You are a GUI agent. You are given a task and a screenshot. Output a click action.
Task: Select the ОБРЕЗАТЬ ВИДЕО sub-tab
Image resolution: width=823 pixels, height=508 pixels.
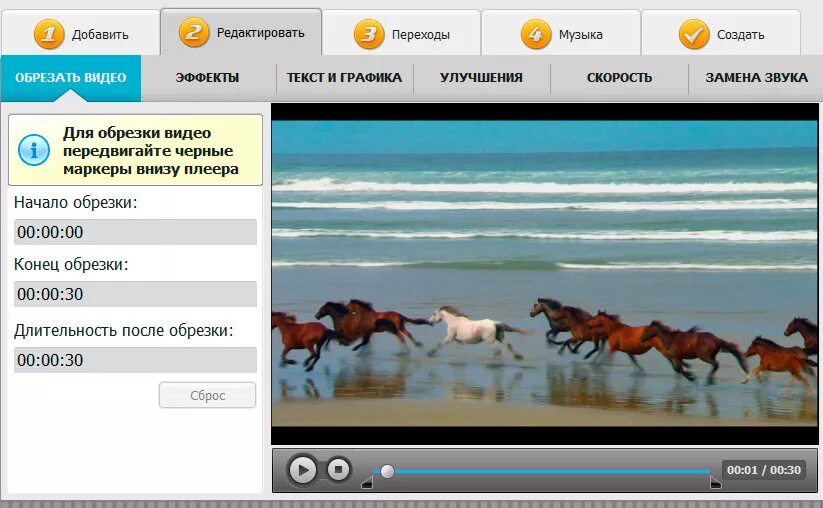coord(71,78)
